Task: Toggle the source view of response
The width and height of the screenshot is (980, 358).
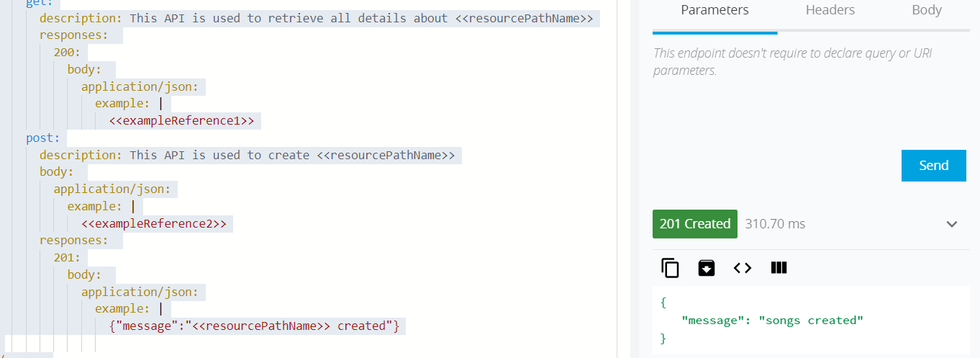Action: pyautogui.click(x=743, y=268)
